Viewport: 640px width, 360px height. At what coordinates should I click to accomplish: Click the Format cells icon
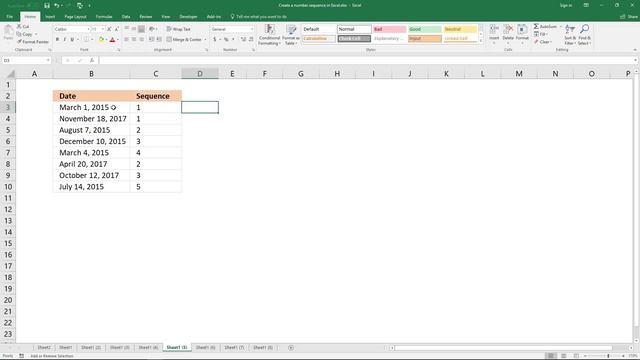pyautogui.click(x=522, y=34)
